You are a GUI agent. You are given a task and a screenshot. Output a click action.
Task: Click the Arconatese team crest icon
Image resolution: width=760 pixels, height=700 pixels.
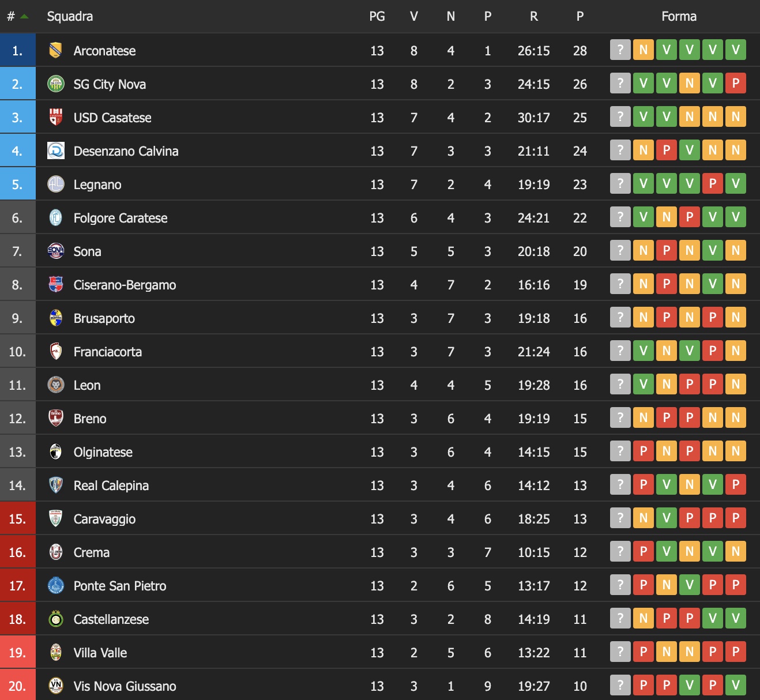(x=55, y=51)
